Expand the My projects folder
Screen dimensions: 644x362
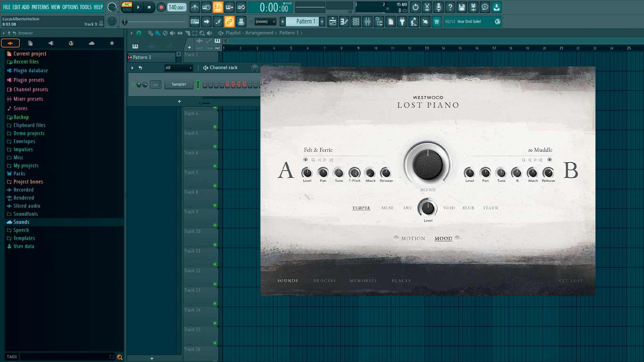pyautogui.click(x=25, y=165)
